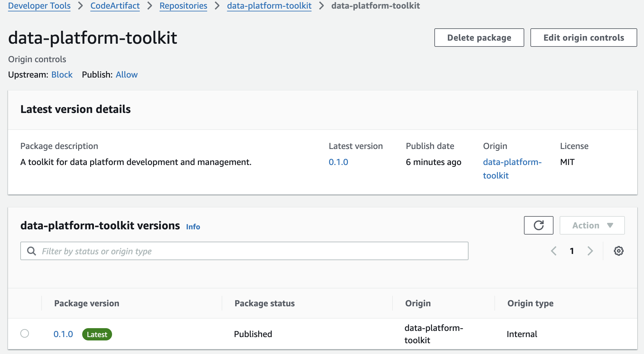Click the Info link beside versions heading
The height and width of the screenshot is (354, 644).
[193, 227]
